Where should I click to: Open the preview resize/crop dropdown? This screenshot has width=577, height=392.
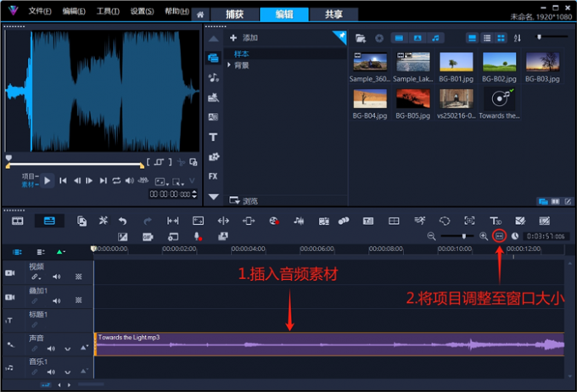pyautogui.click(x=161, y=182)
